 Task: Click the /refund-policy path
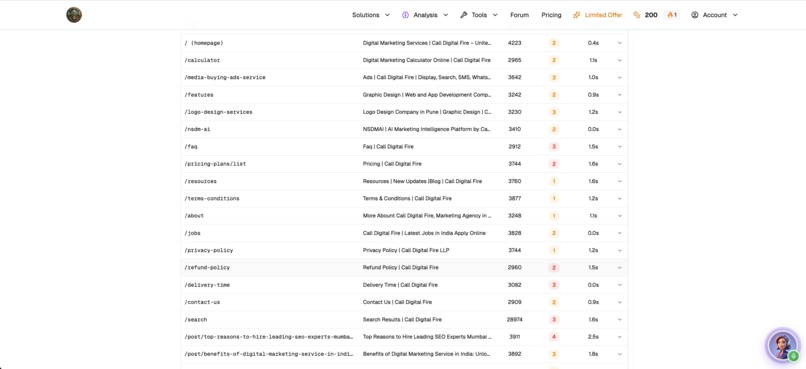tap(207, 268)
